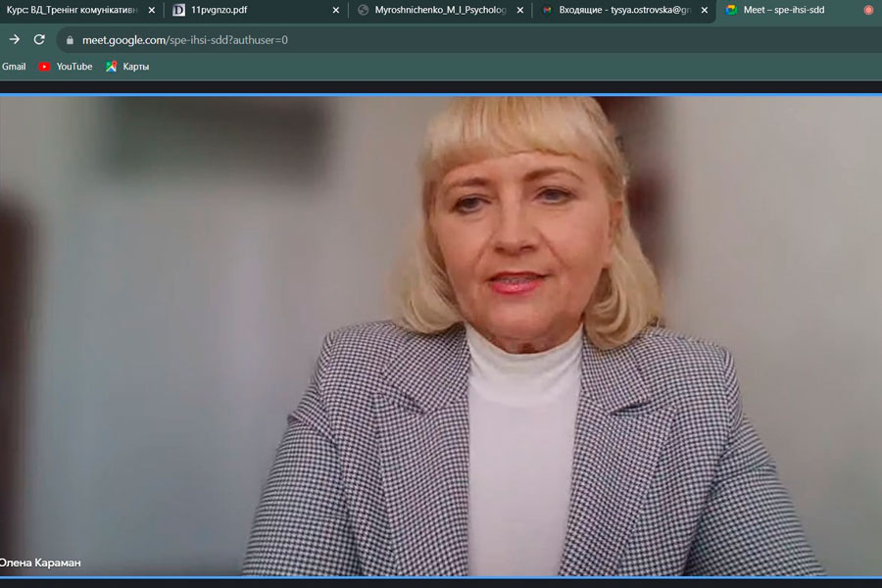The width and height of the screenshot is (882, 588).
Task: Reload the Google Meet page
Action: click(x=39, y=40)
